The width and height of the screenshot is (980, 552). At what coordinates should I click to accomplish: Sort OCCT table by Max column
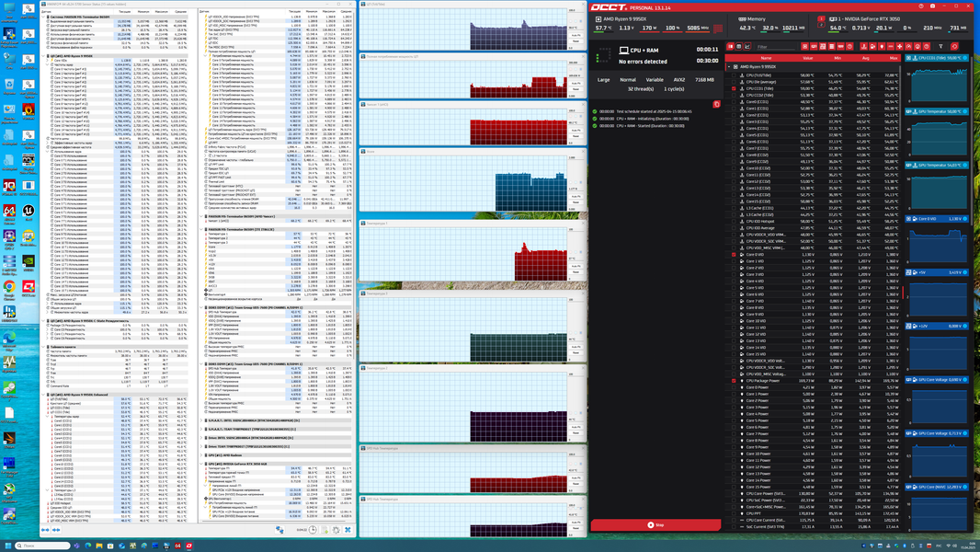click(x=894, y=58)
